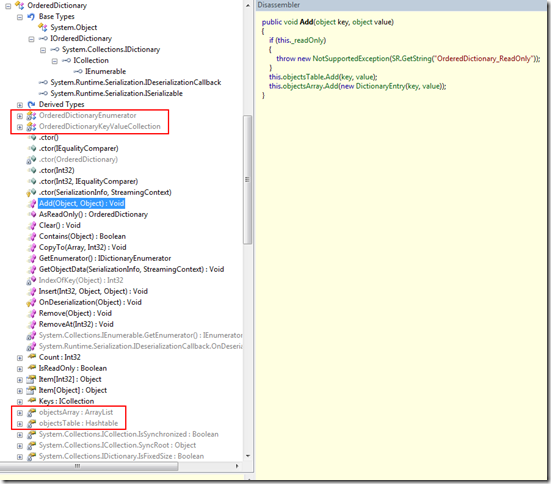Select .ctor(Int32, IEqualityComparer) constructor
Screen dimensions: 551x484
click(89, 181)
